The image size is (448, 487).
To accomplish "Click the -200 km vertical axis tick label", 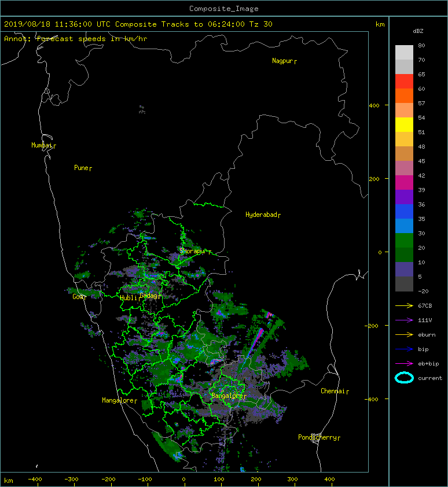I will [372, 326].
